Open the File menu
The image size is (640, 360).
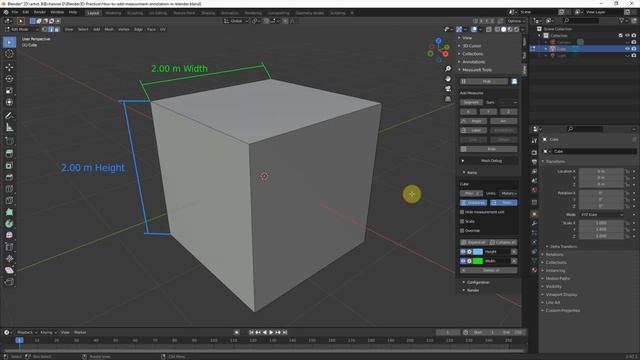pyautogui.click(x=15, y=12)
